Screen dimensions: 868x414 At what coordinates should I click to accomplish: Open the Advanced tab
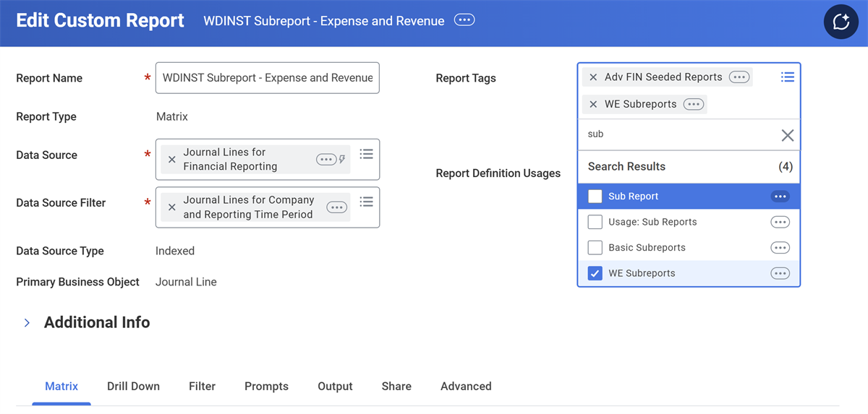click(466, 387)
